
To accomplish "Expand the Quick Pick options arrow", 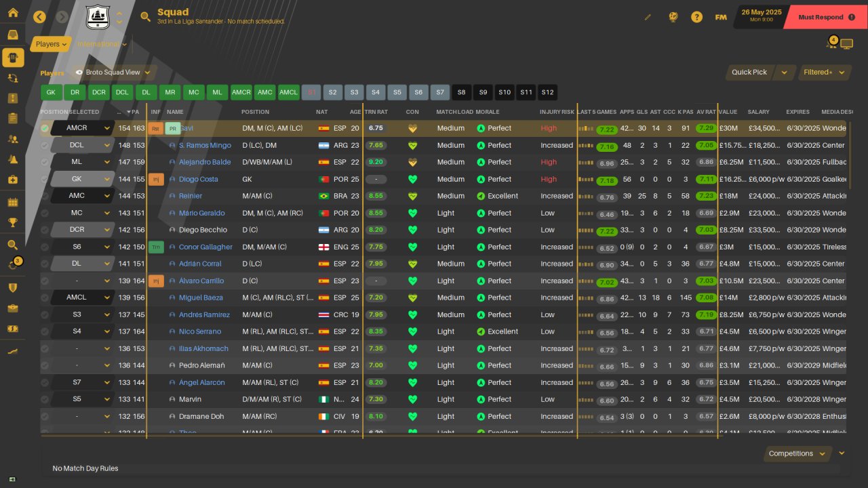I will click(785, 73).
